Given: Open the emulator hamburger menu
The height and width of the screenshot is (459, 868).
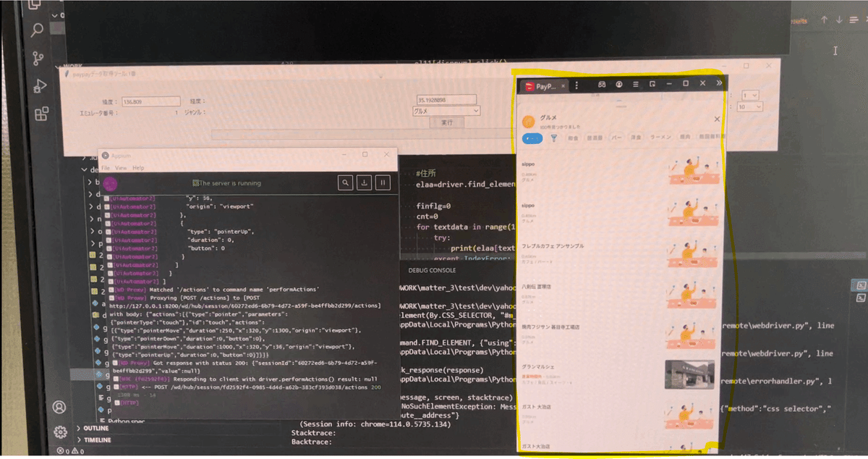Looking at the screenshot, I should (636, 84).
